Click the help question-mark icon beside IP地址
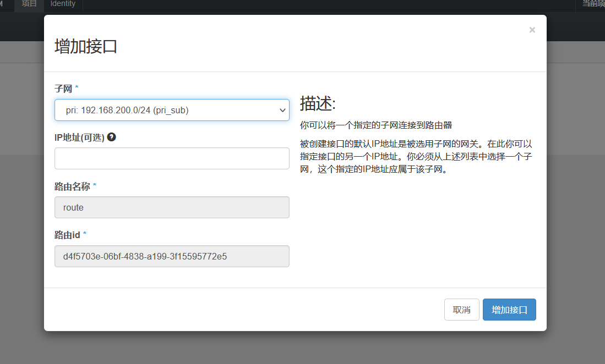 click(111, 137)
